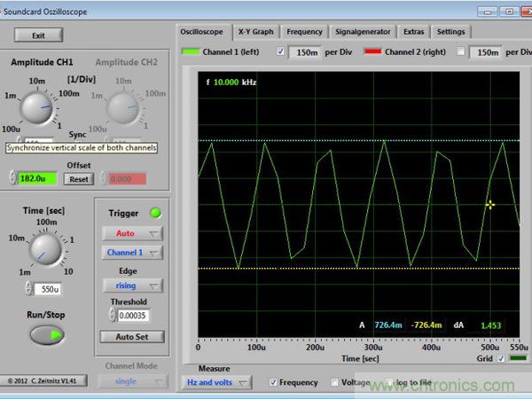Click the yellow cursor crosshair marker

coord(489,205)
